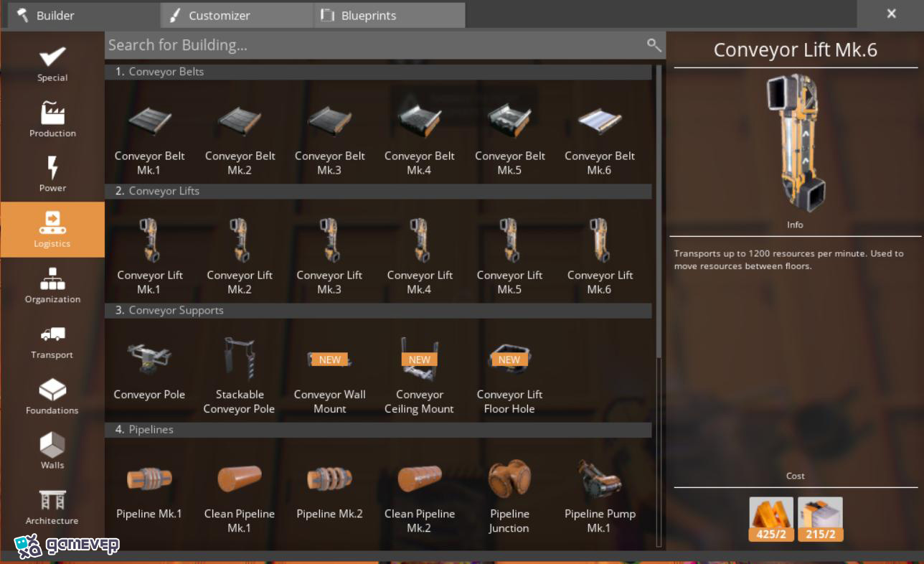924x564 pixels.
Task: Collapse the Pipelines section header
Action: pyautogui.click(x=379, y=429)
